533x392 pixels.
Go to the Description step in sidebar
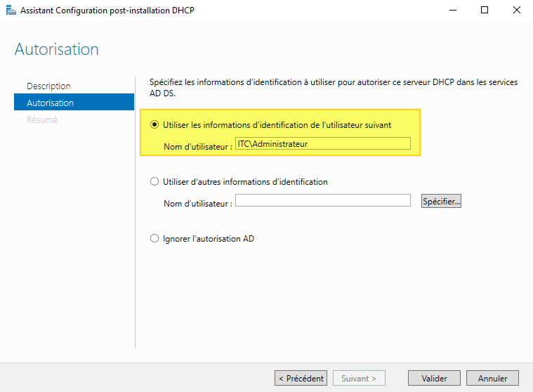(48, 86)
